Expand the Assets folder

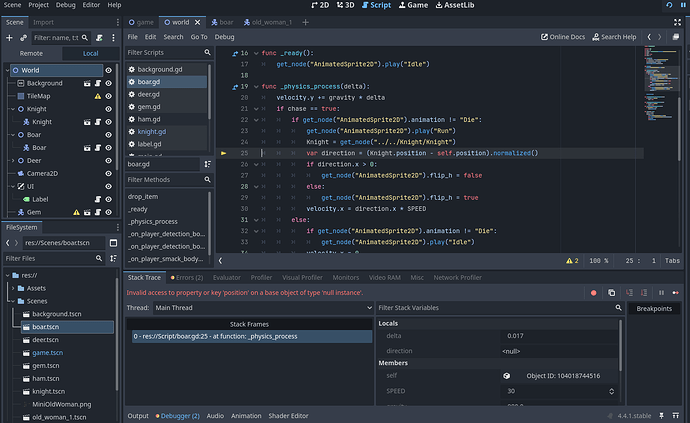point(13,288)
